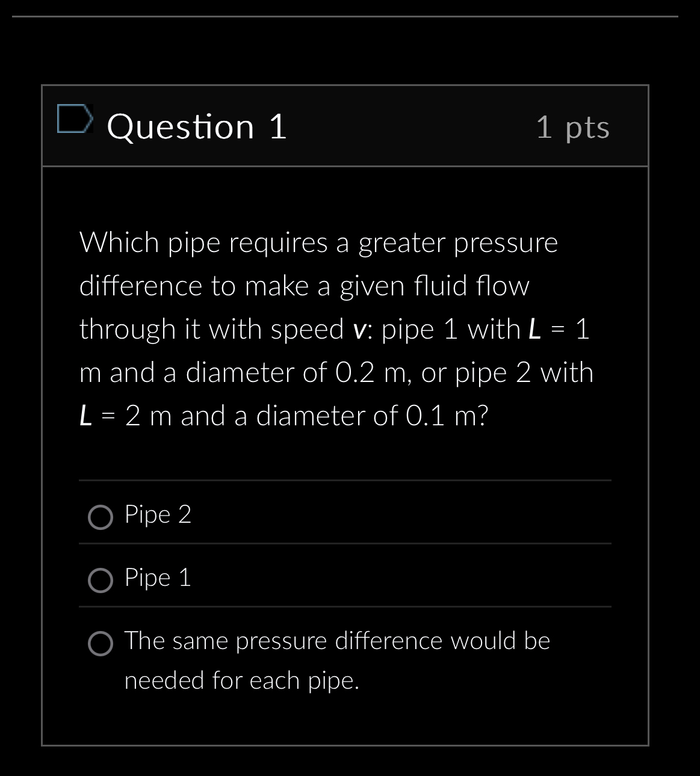Click the text 'needed for each pipe.'

coord(241,680)
